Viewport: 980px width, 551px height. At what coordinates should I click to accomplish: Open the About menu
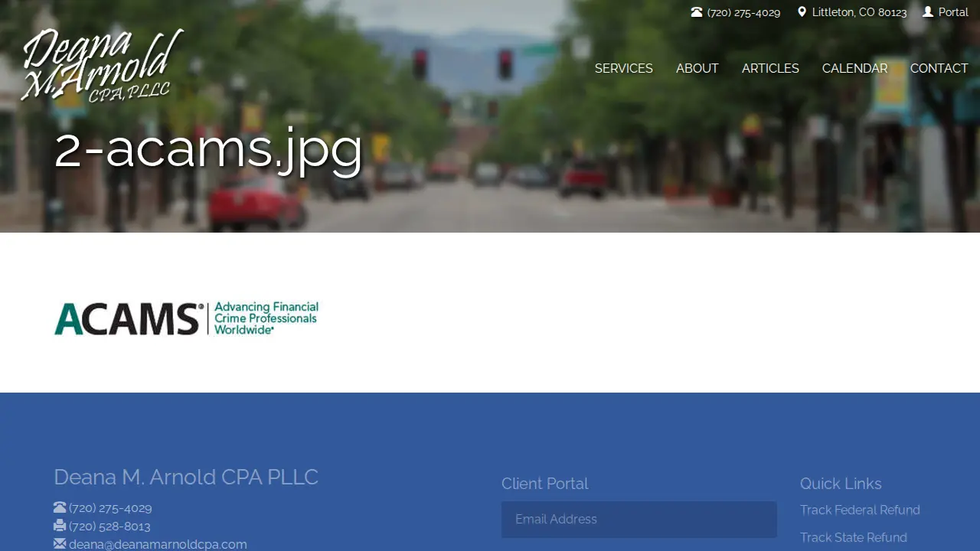[697, 69]
